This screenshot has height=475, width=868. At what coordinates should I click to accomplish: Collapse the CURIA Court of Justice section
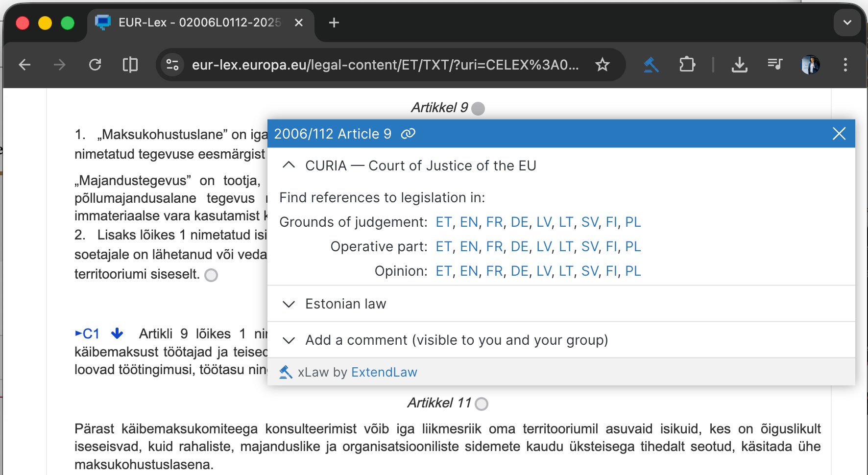[x=289, y=166]
